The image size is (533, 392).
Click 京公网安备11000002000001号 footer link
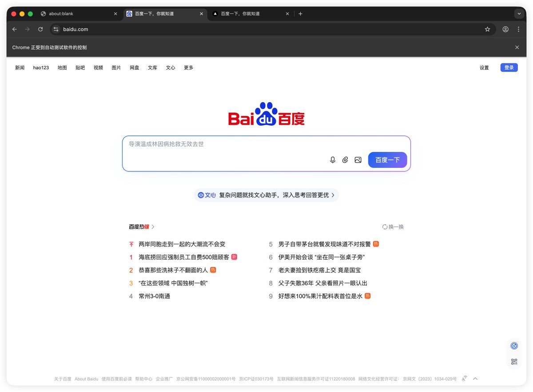(x=206, y=379)
